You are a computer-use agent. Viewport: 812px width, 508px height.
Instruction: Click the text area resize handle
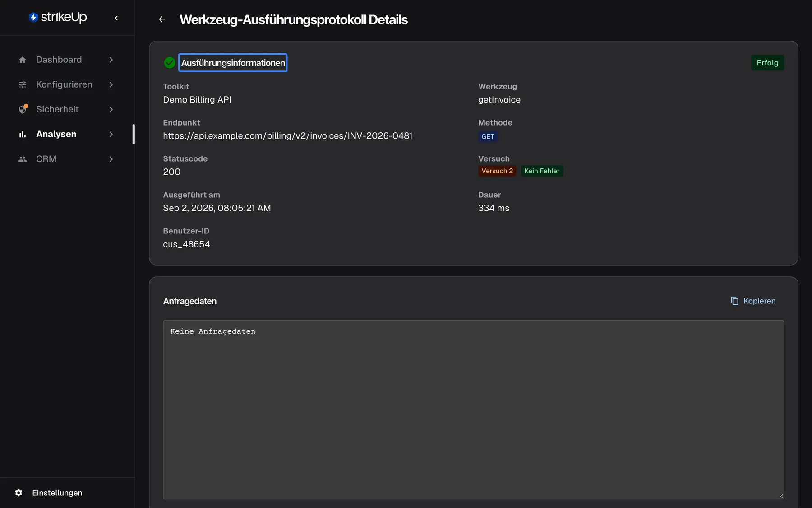coord(781,496)
